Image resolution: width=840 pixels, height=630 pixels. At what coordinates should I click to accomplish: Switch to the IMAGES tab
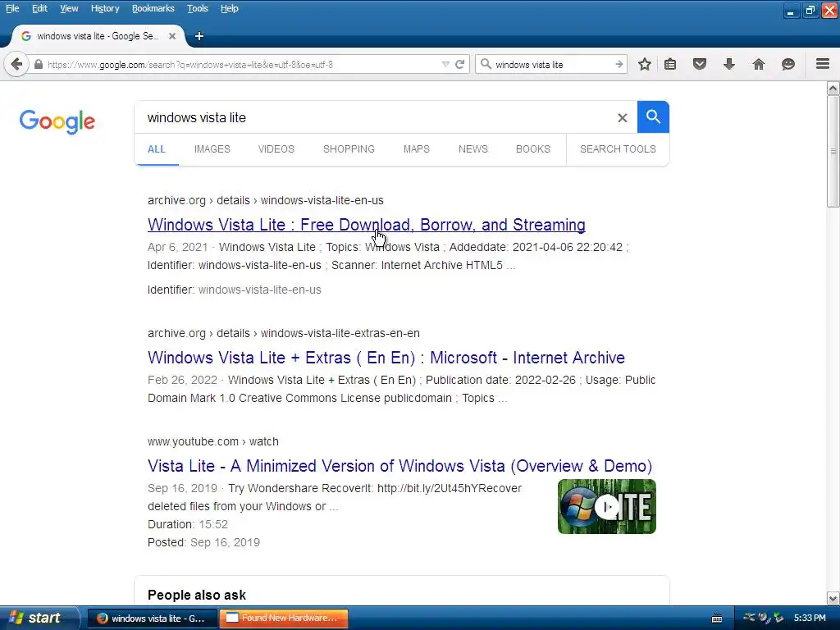point(212,149)
